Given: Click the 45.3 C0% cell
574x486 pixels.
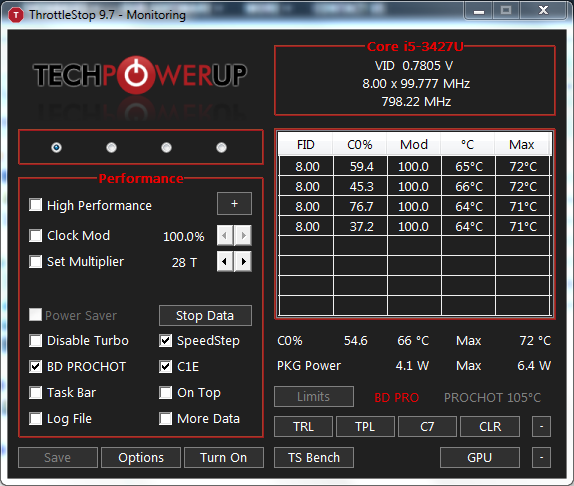Looking at the screenshot, I should [x=361, y=187].
